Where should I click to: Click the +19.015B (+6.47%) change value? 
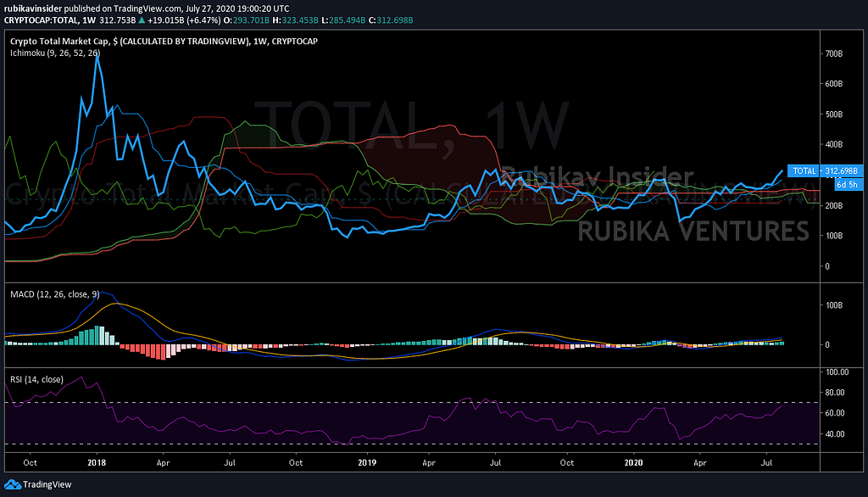coord(184,20)
